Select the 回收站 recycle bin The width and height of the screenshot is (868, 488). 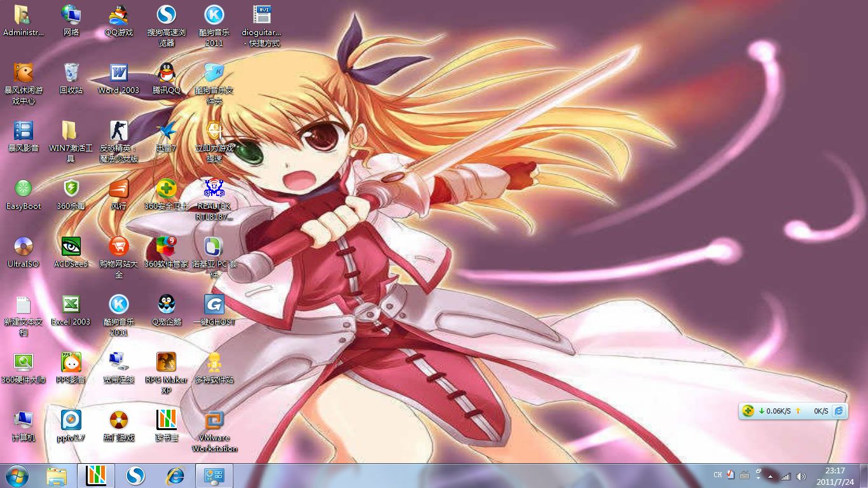(x=71, y=78)
